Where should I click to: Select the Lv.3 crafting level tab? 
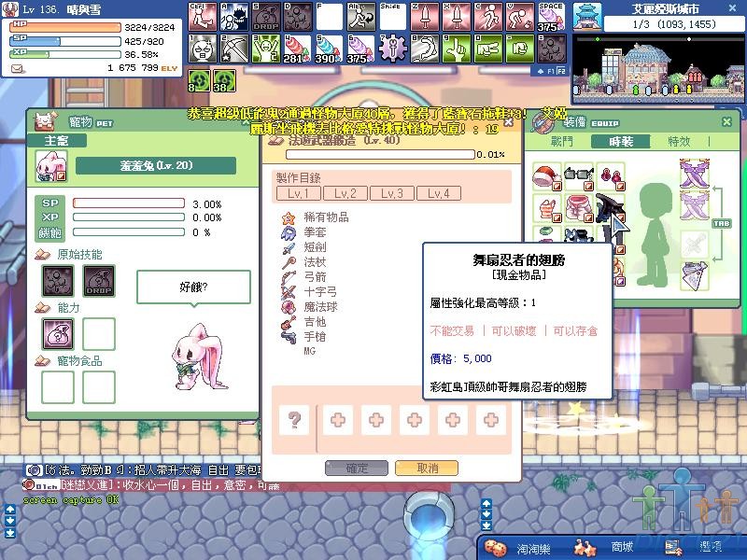tap(392, 193)
